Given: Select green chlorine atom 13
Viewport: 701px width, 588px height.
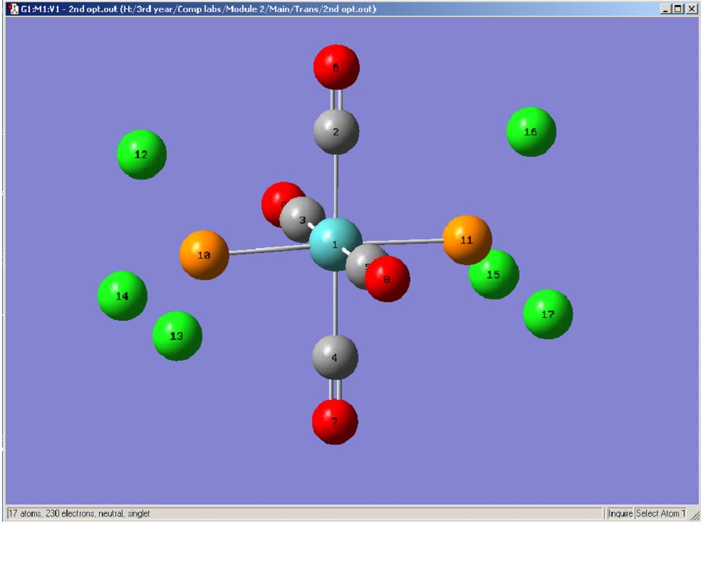Looking at the screenshot, I should coord(177,336).
